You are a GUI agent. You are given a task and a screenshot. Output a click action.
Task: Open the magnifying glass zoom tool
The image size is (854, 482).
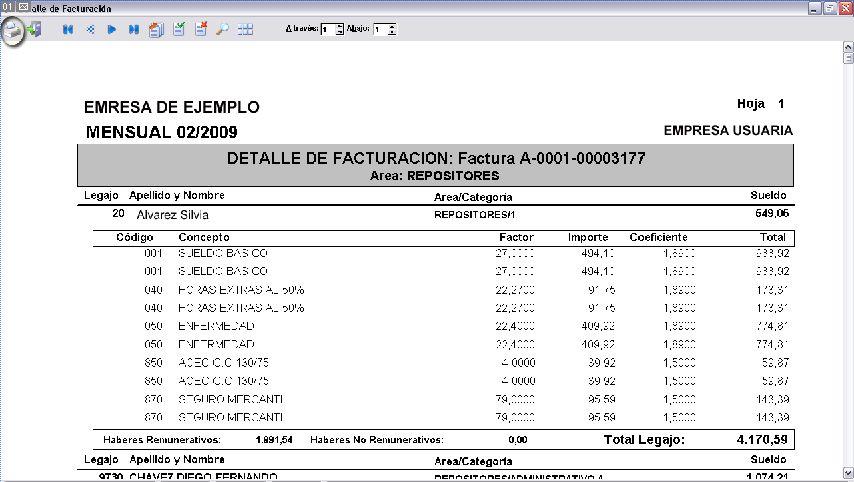click(x=223, y=30)
